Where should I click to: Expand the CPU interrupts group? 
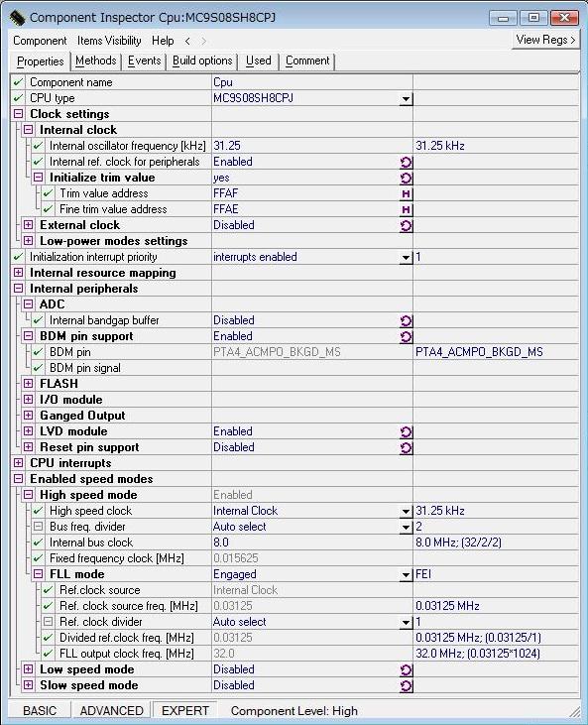(x=18, y=463)
